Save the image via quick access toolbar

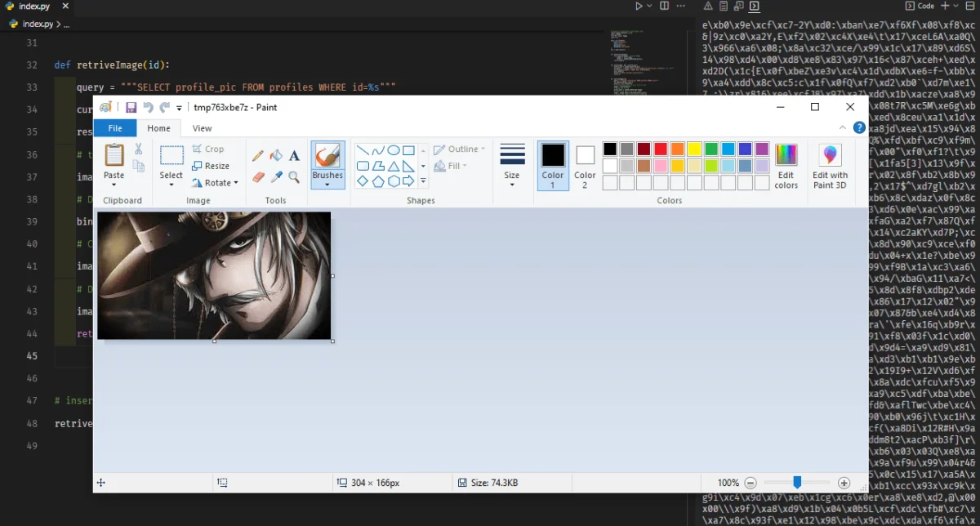(x=131, y=107)
